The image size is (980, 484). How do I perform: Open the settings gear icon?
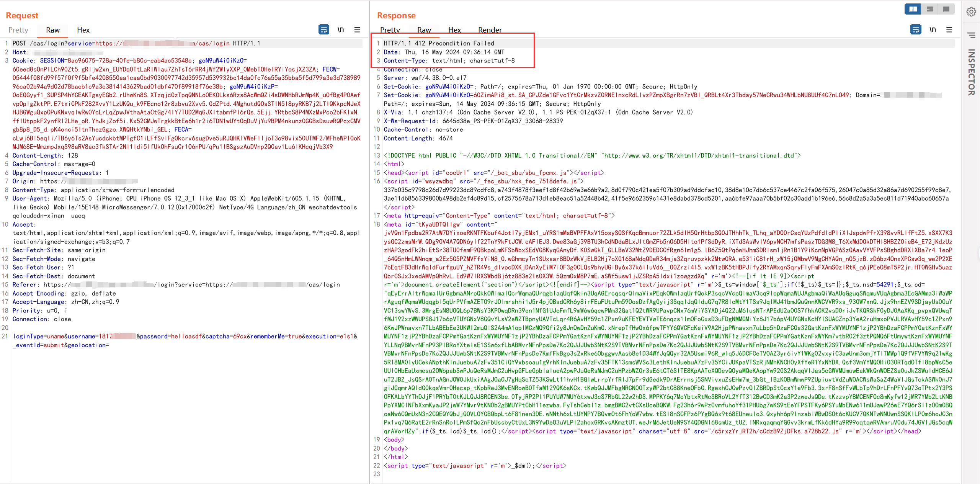(971, 12)
